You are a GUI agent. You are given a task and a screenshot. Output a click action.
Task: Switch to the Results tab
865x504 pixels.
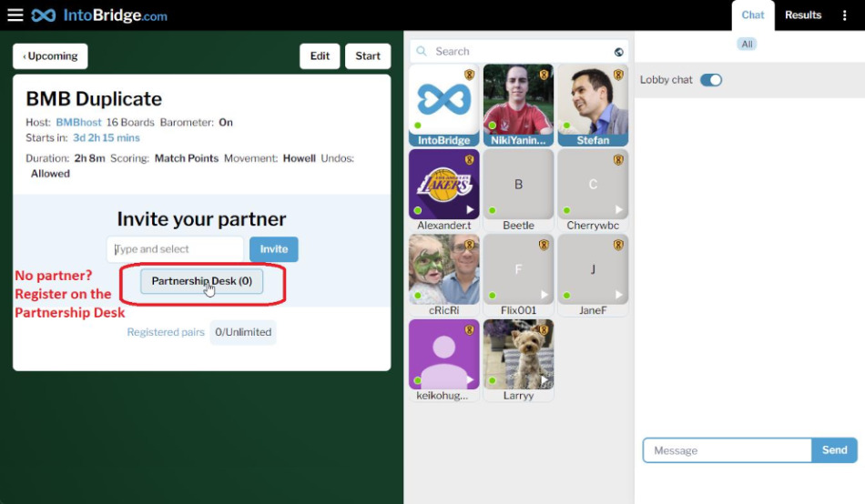point(803,15)
